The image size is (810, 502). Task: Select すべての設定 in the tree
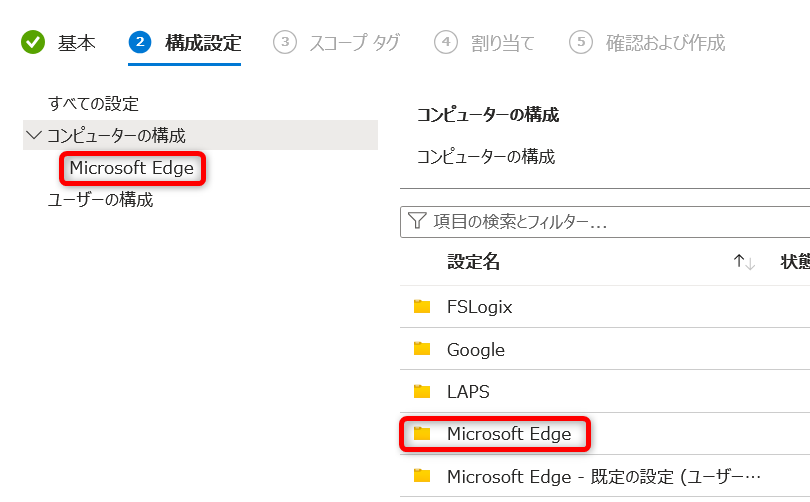click(94, 104)
